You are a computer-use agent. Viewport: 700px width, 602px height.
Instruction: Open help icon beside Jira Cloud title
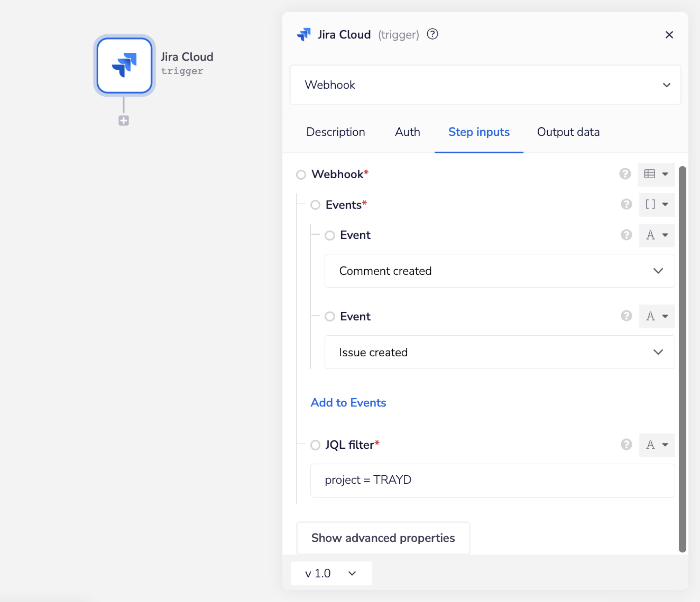pos(432,34)
